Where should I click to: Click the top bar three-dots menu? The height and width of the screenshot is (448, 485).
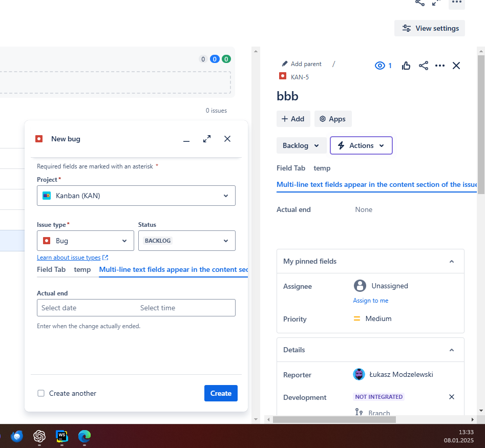456,3
